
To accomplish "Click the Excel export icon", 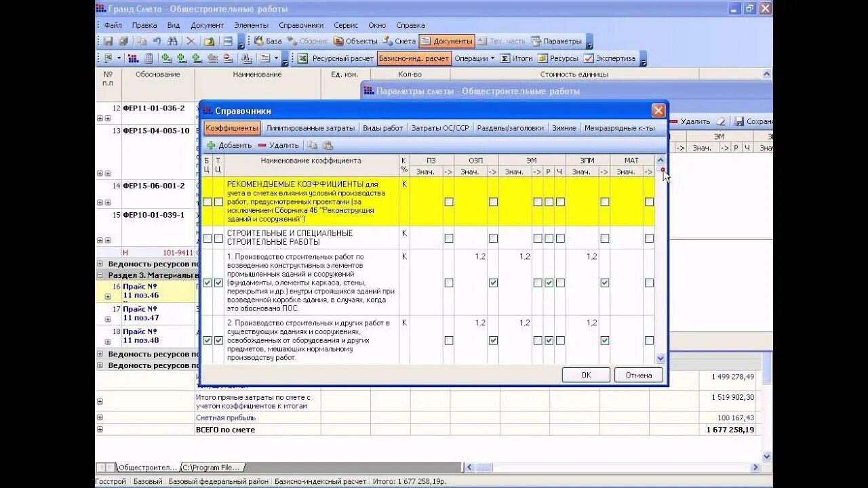I will [x=108, y=58].
